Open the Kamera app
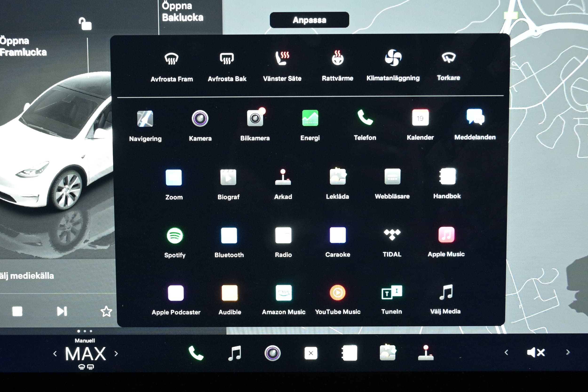 [200, 126]
